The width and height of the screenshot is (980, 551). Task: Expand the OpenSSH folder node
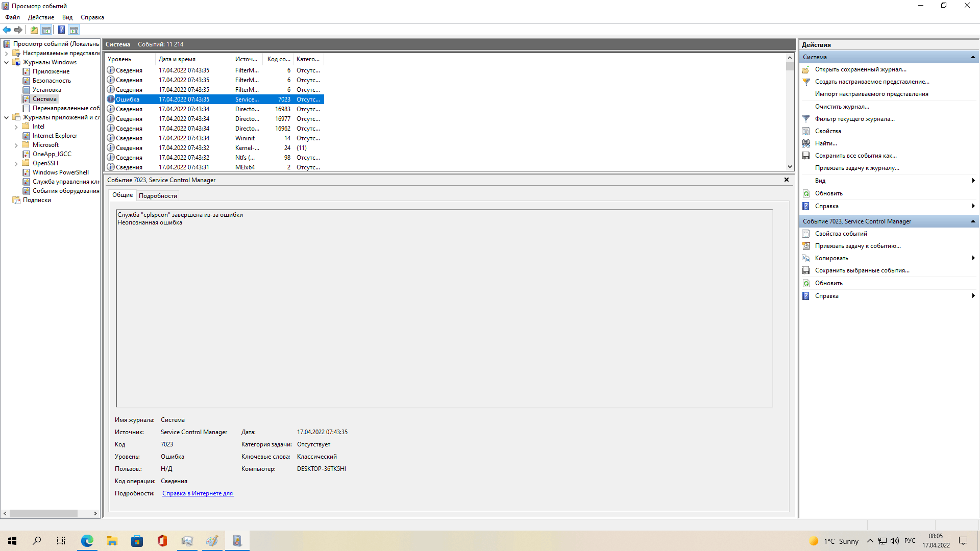pyautogui.click(x=16, y=164)
